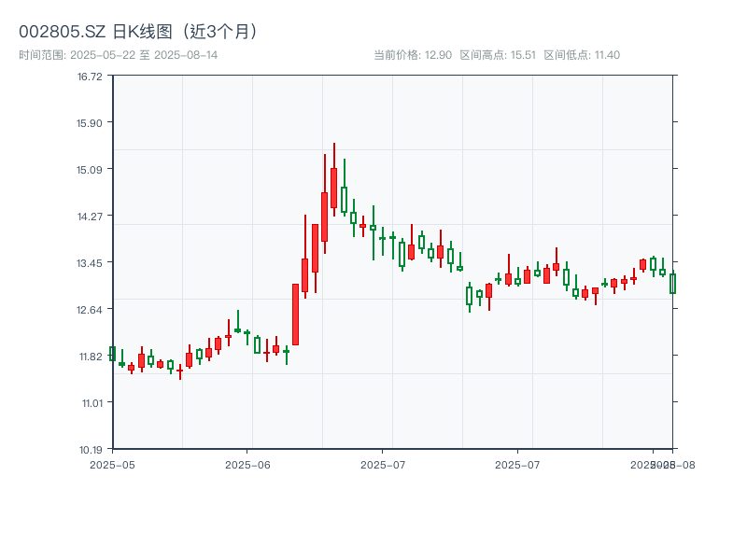Click the chart title 002805.SZ 日K线图
747x560 pixels.
pyautogui.click(x=140, y=31)
